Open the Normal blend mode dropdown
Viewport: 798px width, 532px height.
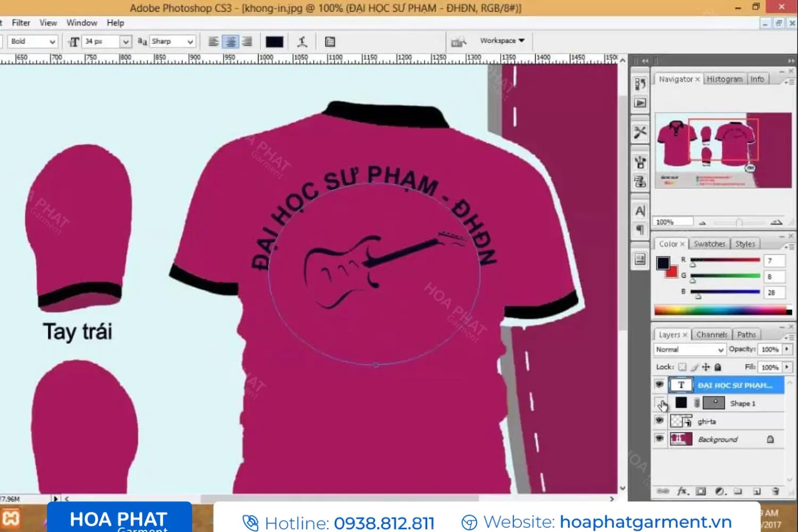click(x=689, y=350)
